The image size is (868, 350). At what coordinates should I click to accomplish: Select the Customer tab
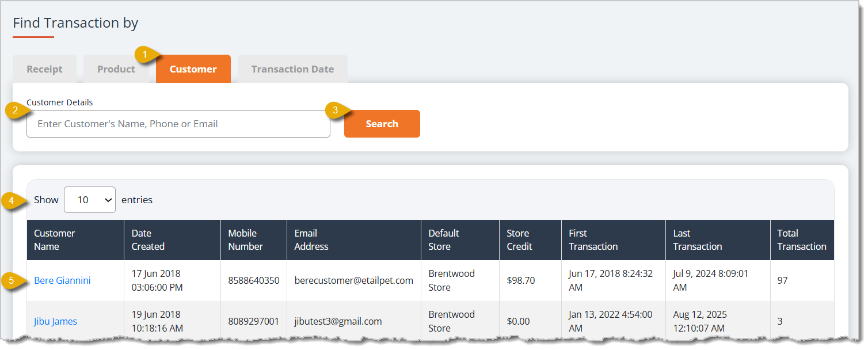tap(193, 69)
